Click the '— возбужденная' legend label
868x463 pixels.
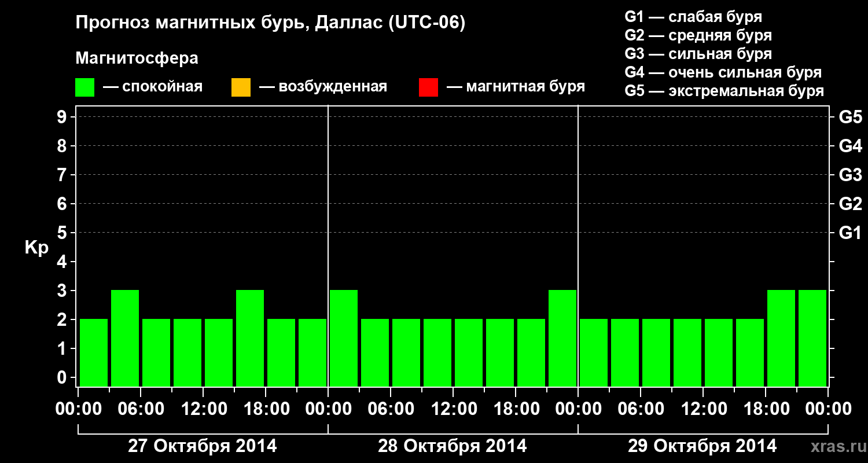coord(323,87)
